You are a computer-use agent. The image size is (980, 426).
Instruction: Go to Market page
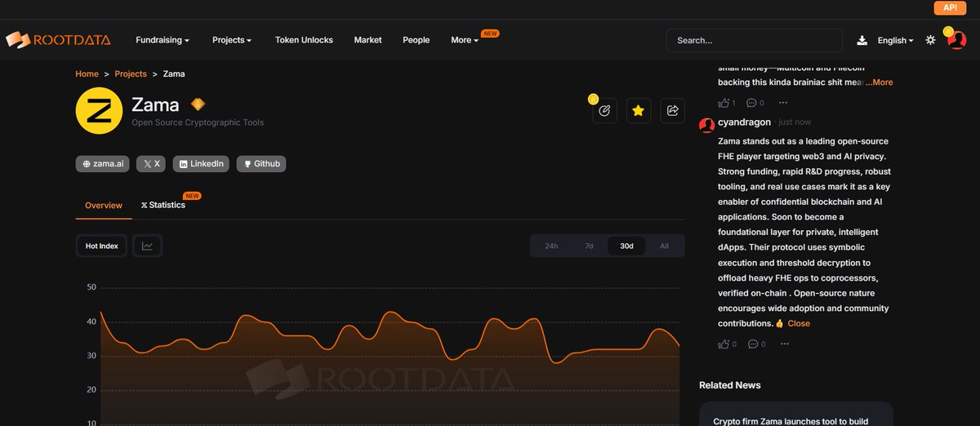[x=367, y=40]
